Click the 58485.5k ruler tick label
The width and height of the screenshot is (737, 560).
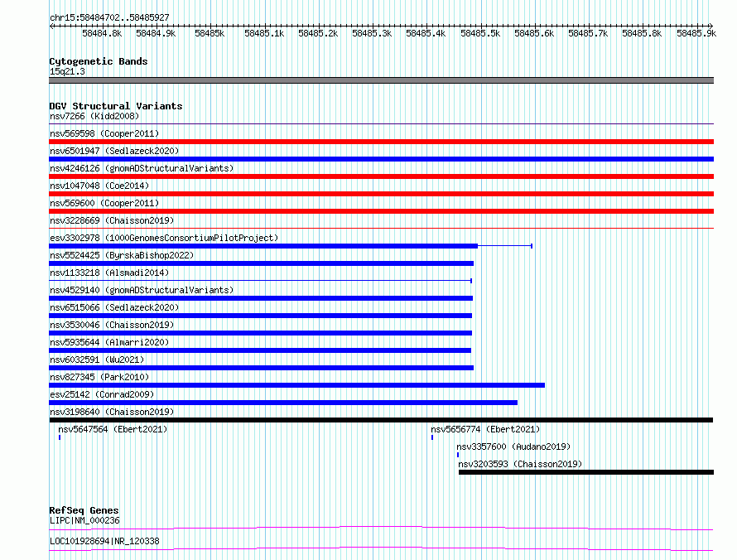pyautogui.click(x=480, y=33)
